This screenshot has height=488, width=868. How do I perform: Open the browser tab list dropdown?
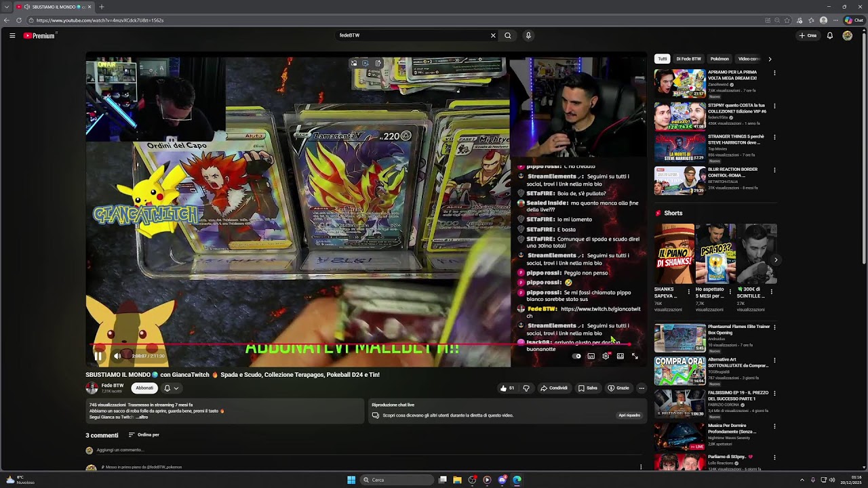click(7, 7)
